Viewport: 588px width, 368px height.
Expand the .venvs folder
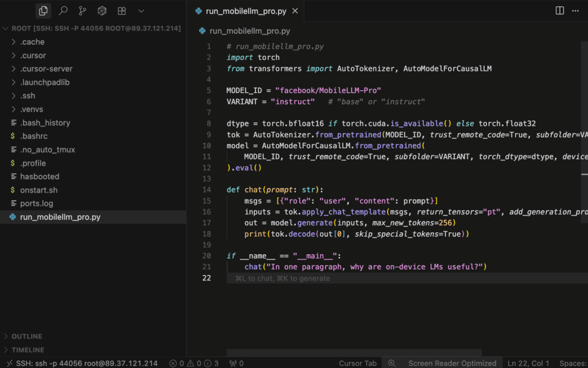click(32, 109)
